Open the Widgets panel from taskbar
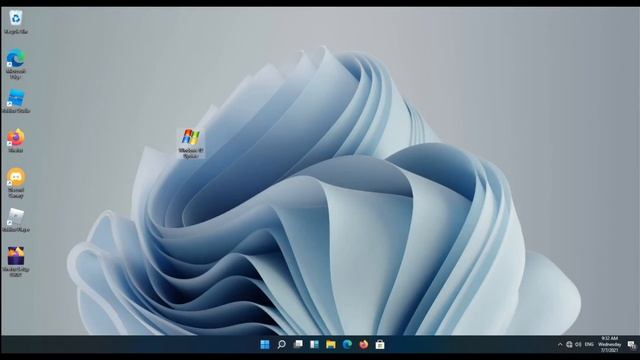This screenshot has height=360, width=640. pyautogui.click(x=314, y=344)
